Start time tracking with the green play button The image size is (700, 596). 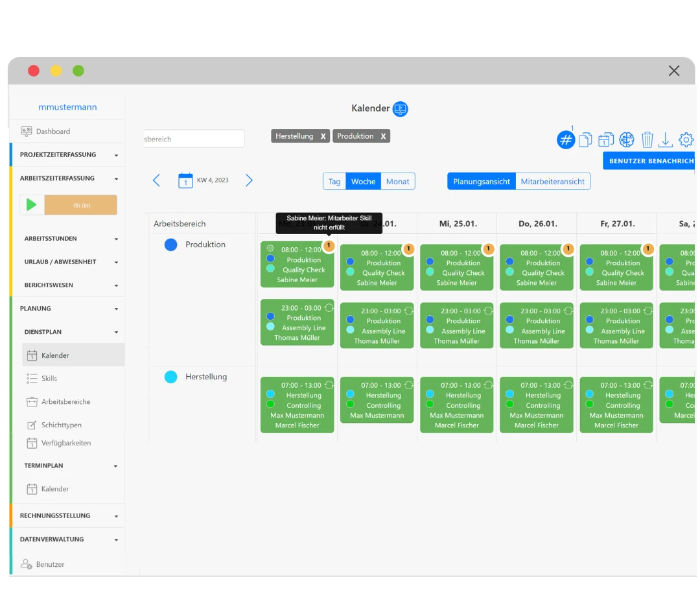tap(31, 205)
